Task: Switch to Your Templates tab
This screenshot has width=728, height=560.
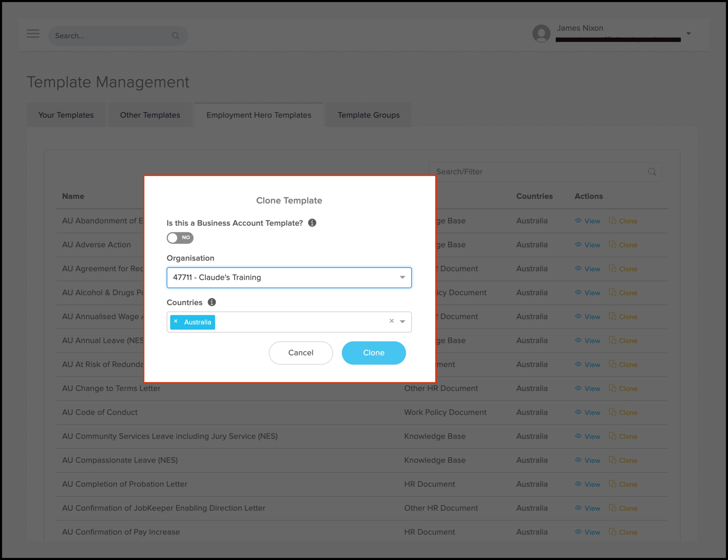Action: click(66, 115)
